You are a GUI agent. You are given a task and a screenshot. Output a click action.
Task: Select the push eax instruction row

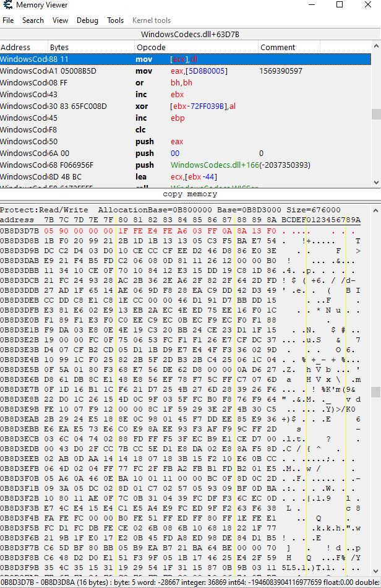186,142
